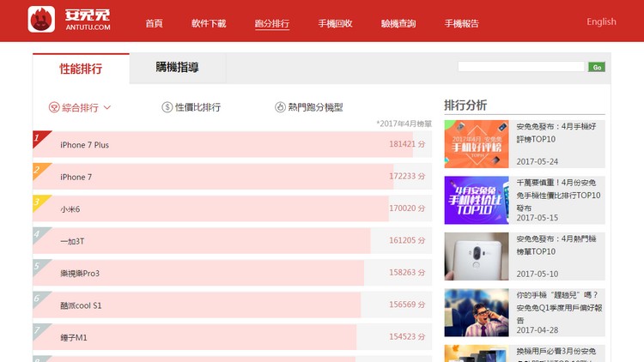
Task: Switch to the 購機指導 tab
Action: pos(178,67)
